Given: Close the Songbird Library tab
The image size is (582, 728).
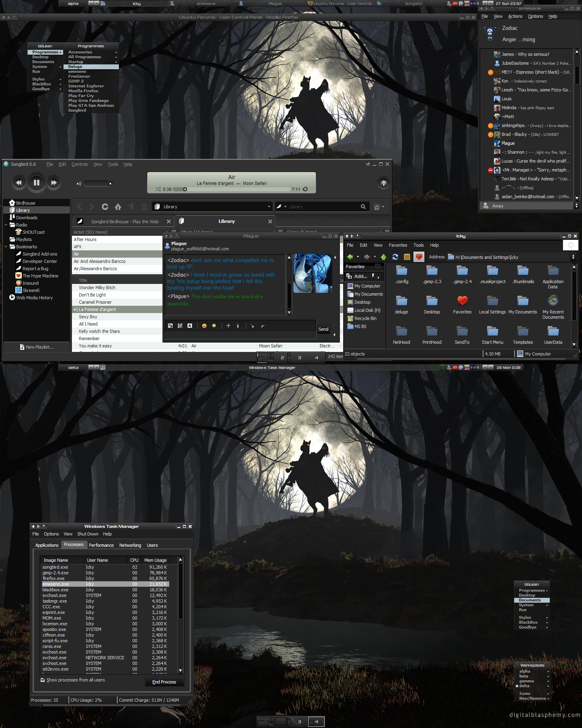Looking at the screenshot, I should (x=270, y=221).
